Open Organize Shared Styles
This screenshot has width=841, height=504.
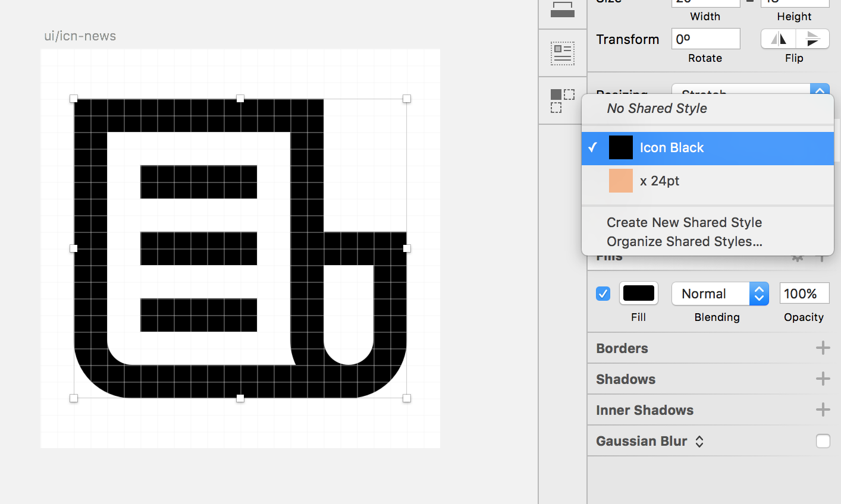pyautogui.click(x=684, y=241)
